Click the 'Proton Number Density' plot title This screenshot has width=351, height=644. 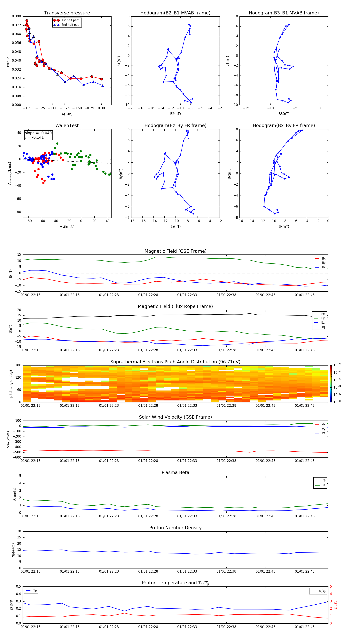[x=175, y=528]
